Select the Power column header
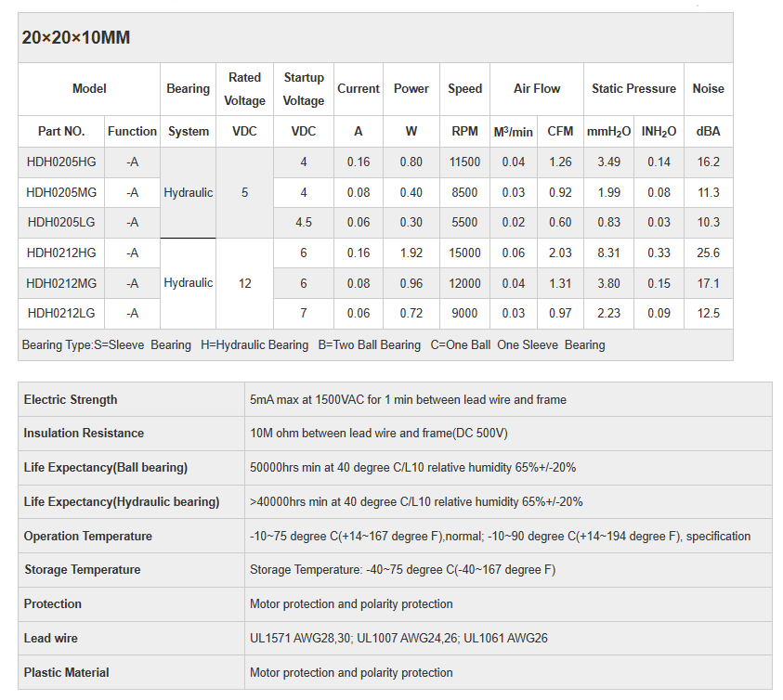The height and width of the screenshot is (700, 783). click(411, 89)
